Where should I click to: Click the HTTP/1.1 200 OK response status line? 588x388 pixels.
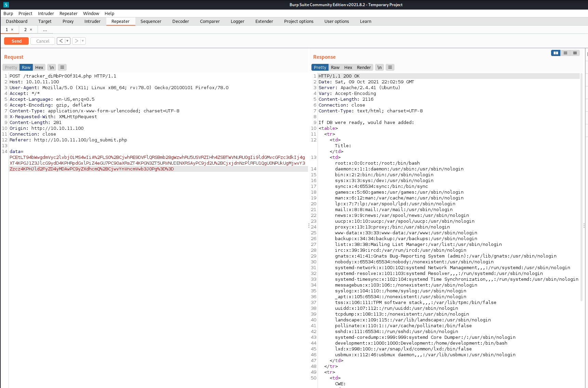pos(339,76)
